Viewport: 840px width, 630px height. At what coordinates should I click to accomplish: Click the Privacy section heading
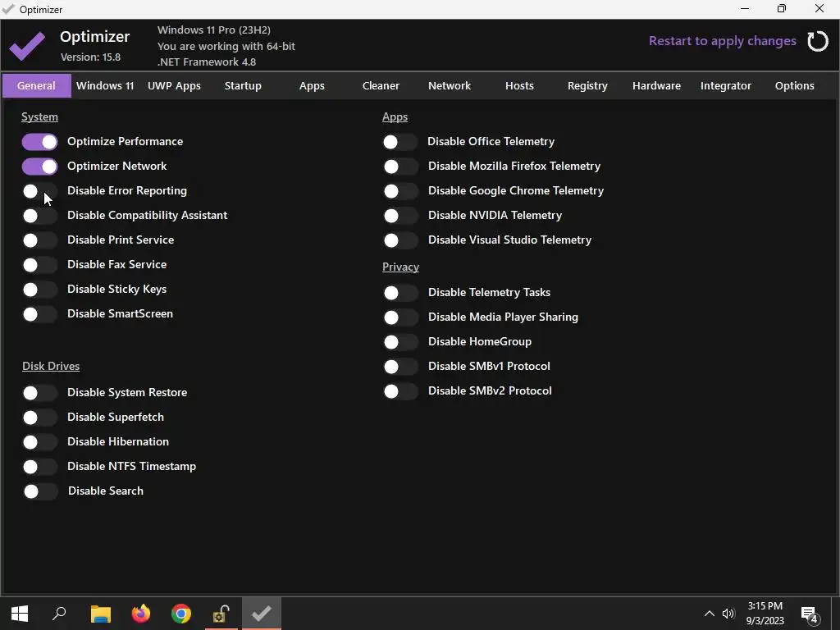tap(400, 267)
